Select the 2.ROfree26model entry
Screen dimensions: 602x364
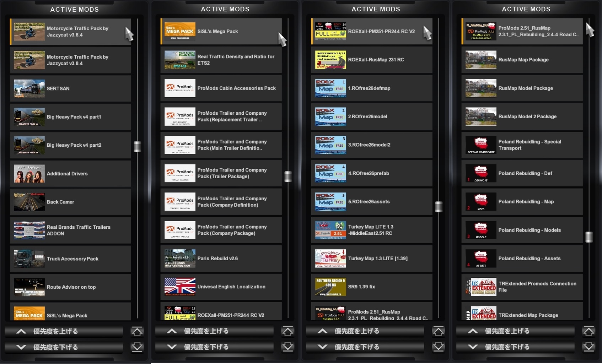[x=372, y=116]
